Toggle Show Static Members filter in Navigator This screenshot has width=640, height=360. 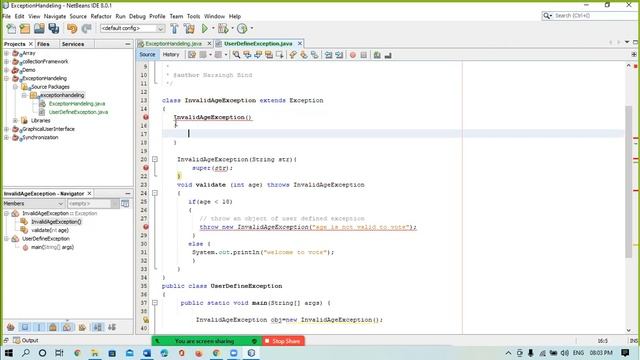coord(39,327)
